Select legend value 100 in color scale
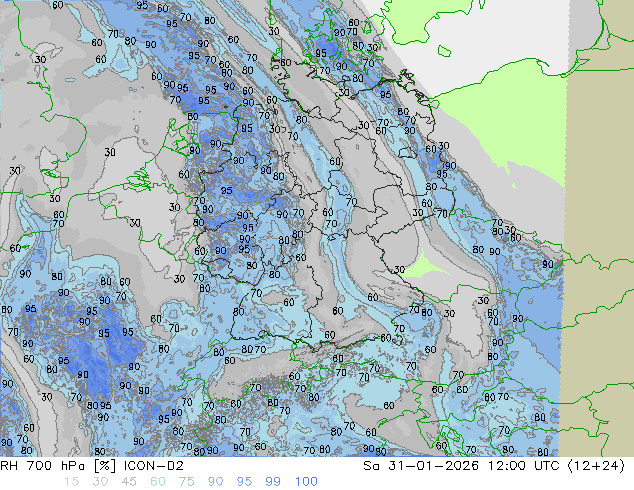634x490 pixels. (306, 482)
